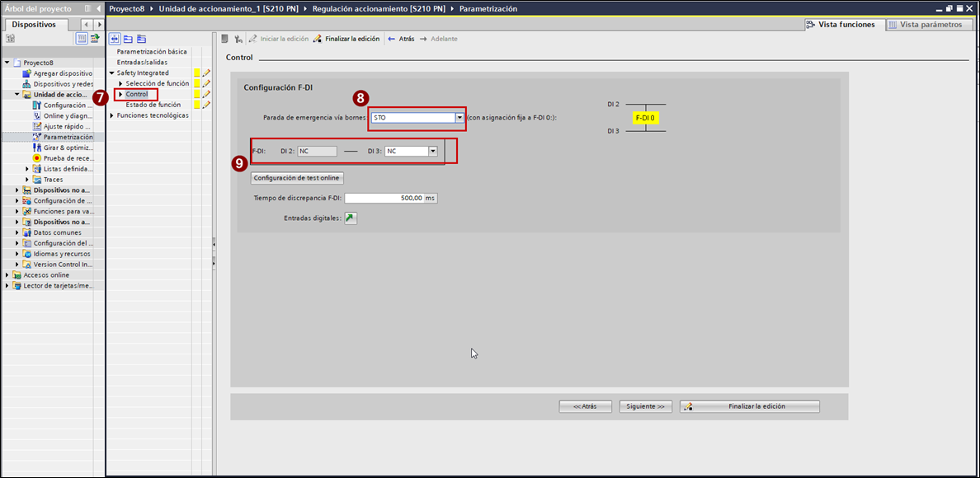This screenshot has height=478, width=980.
Task: Open the DI 3 NC dropdown
Action: 432,152
